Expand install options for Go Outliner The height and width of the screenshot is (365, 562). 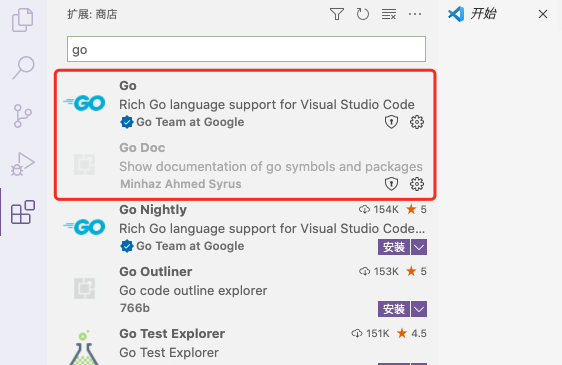pos(419,309)
